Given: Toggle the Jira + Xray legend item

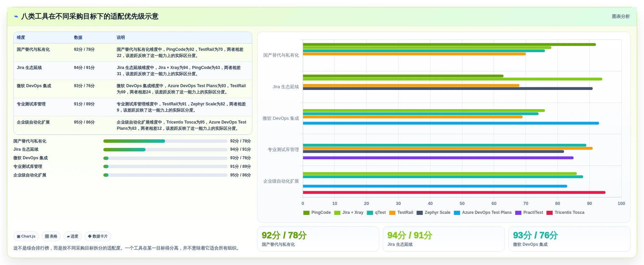Looking at the screenshot, I should [x=349, y=212].
